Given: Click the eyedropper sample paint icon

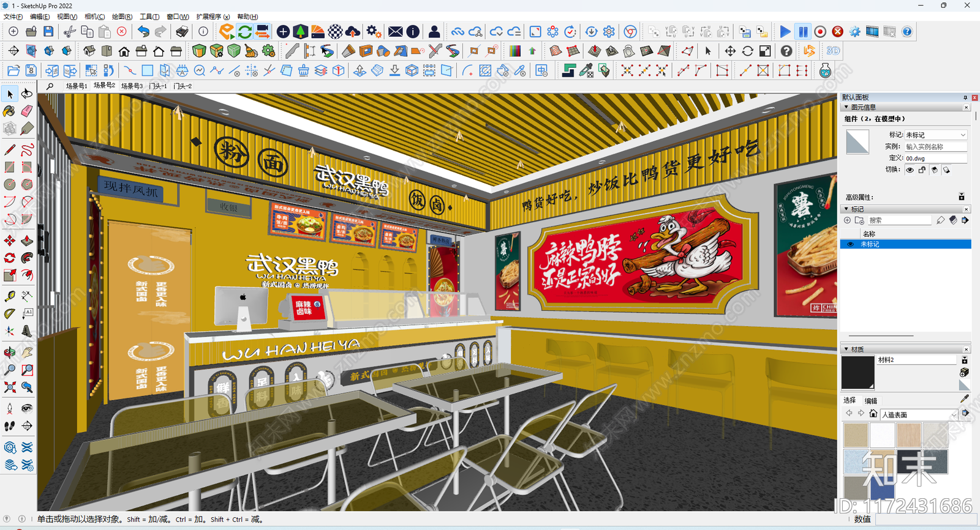Looking at the screenshot, I should [x=964, y=398].
